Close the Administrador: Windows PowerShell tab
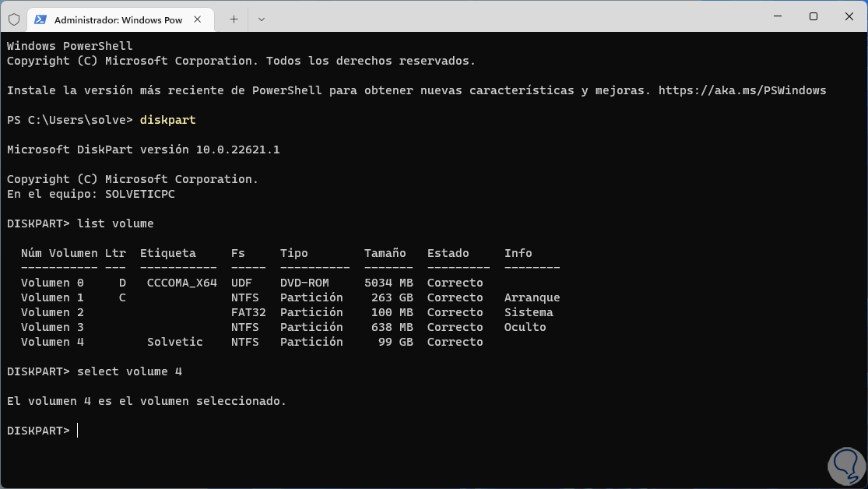 (x=198, y=19)
